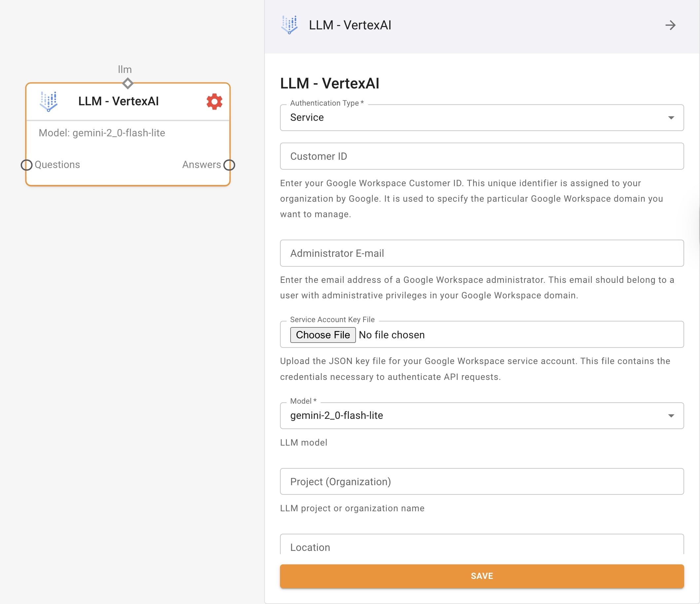Click the VertexAI logo in panel header
Image resolution: width=700 pixels, height=604 pixels.
click(290, 25)
